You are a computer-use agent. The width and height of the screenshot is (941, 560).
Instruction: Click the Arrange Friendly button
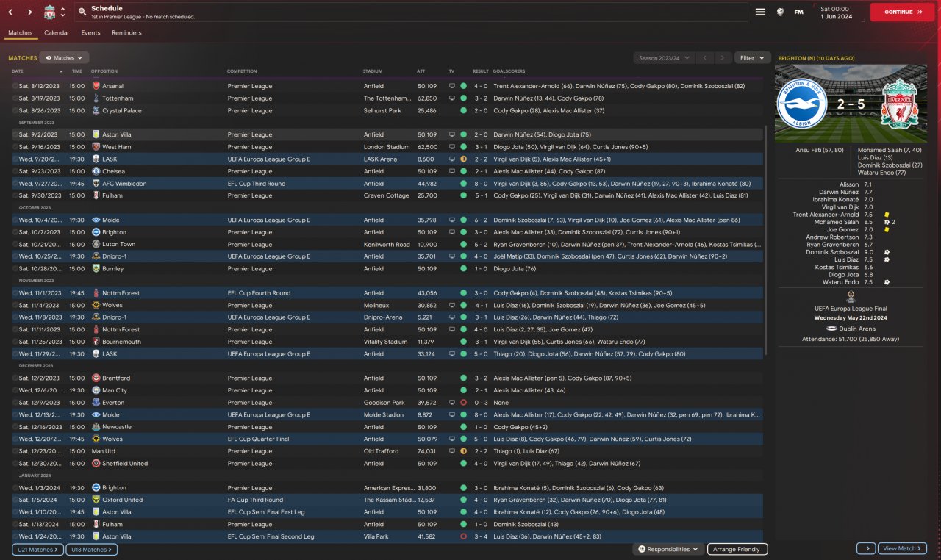tap(737, 549)
